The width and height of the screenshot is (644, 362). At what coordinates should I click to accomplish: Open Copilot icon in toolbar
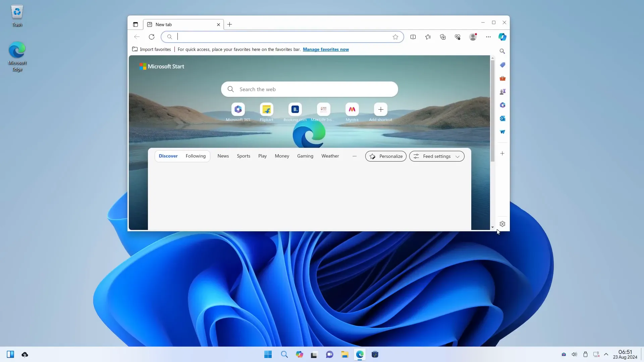coord(502,37)
